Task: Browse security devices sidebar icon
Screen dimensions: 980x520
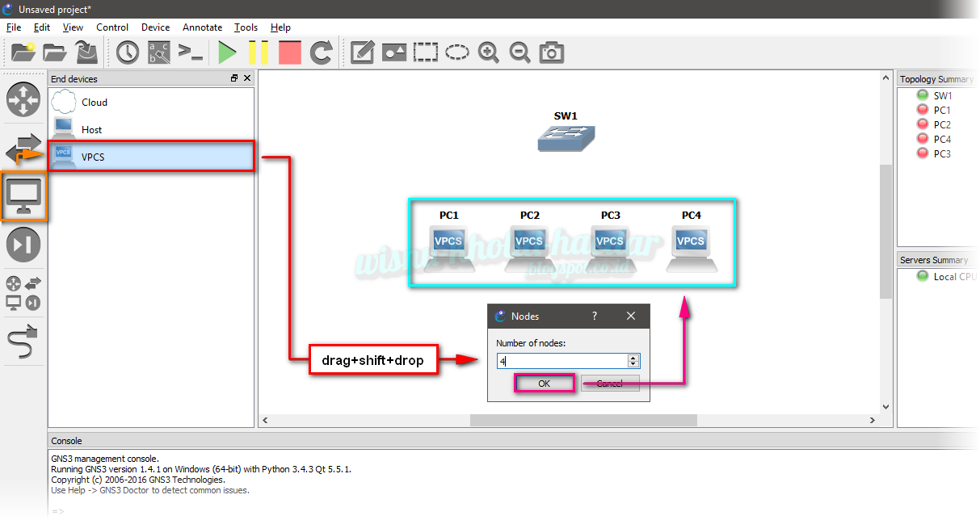Action: tap(23, 245)
